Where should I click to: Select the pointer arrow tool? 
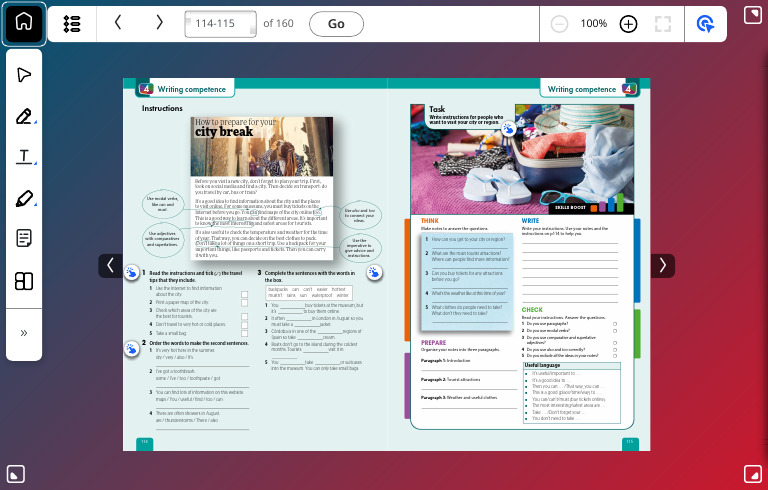[x=24, y=74]
